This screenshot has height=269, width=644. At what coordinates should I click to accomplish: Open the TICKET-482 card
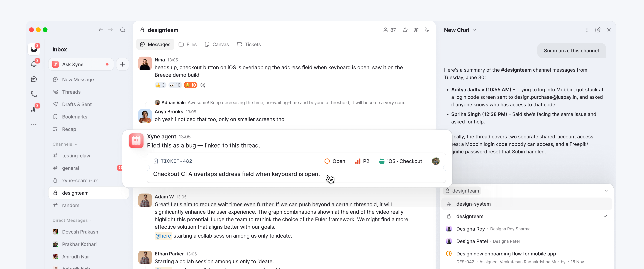296,168
